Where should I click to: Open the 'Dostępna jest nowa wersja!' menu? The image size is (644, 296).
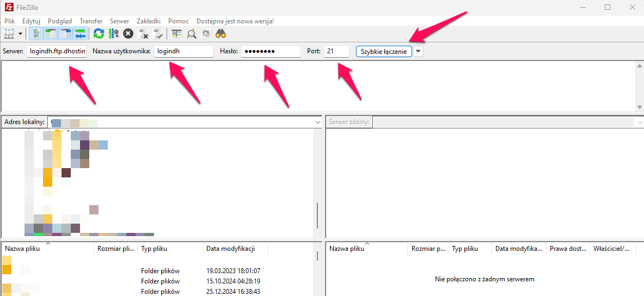point(235,21)
